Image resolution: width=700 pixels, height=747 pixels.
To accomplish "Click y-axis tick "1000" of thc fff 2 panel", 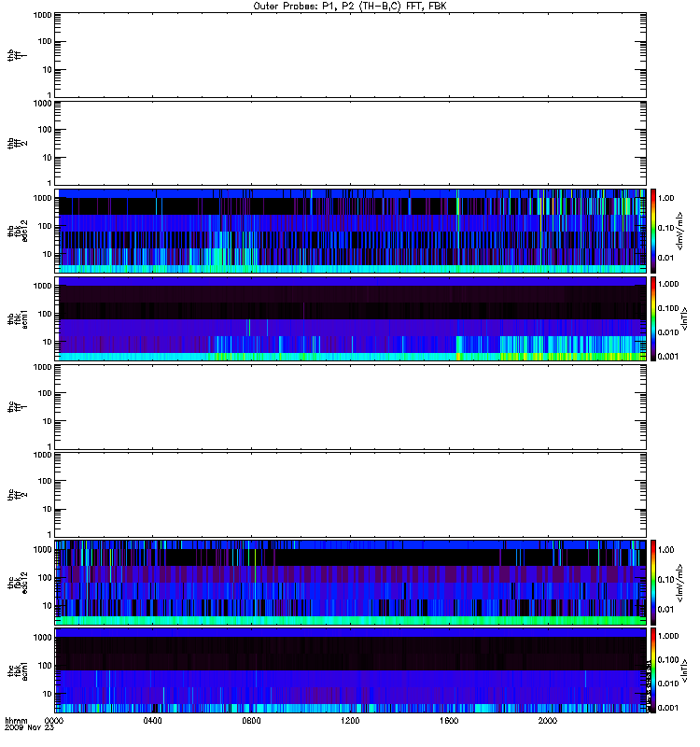I will [x=42, y=455].
